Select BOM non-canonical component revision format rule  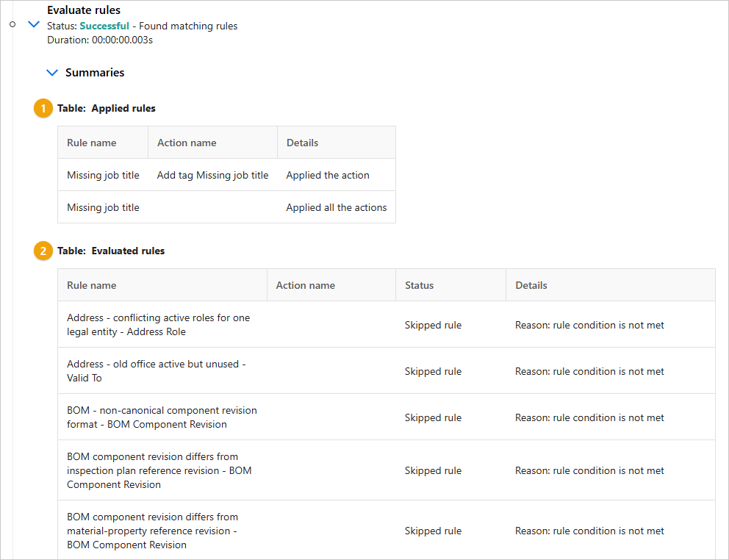click(162, 417)
